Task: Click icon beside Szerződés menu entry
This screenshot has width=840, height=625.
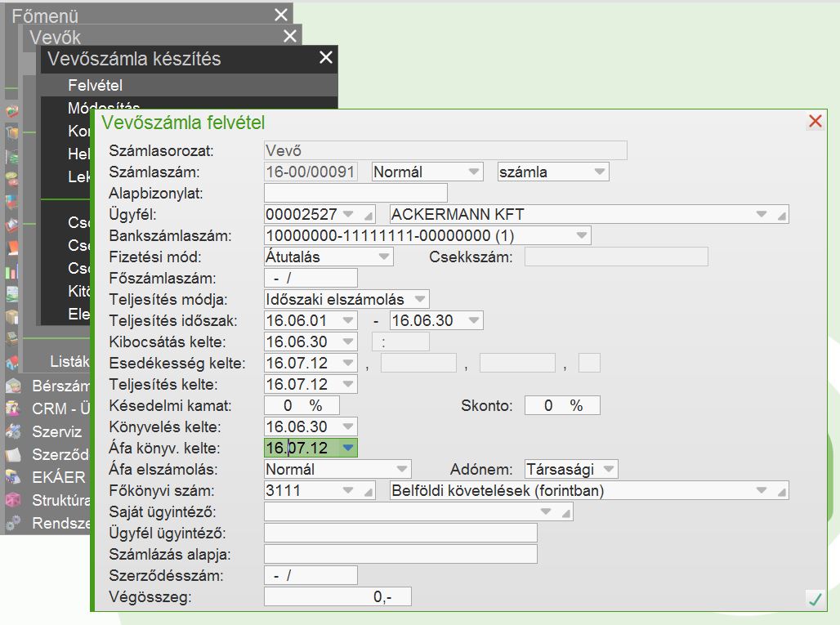Action: 13,454
